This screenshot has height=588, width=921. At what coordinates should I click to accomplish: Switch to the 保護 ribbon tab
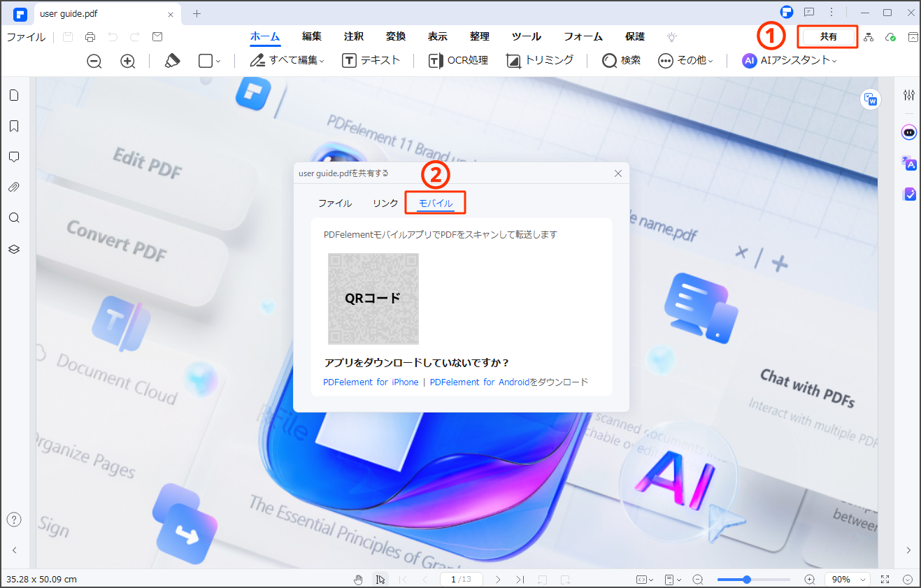[x=635, y=37]
